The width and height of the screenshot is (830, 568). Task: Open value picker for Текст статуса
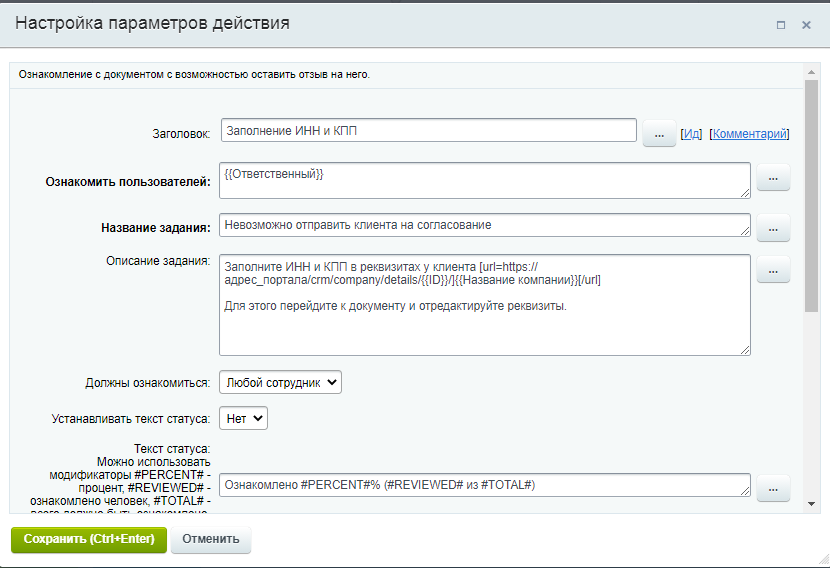click(773, 488)
